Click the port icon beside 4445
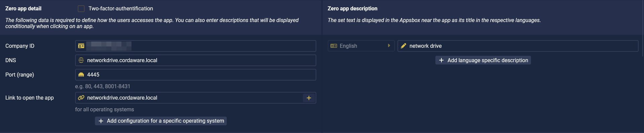Viewport: 644px width, 133px height. point(81,75)
